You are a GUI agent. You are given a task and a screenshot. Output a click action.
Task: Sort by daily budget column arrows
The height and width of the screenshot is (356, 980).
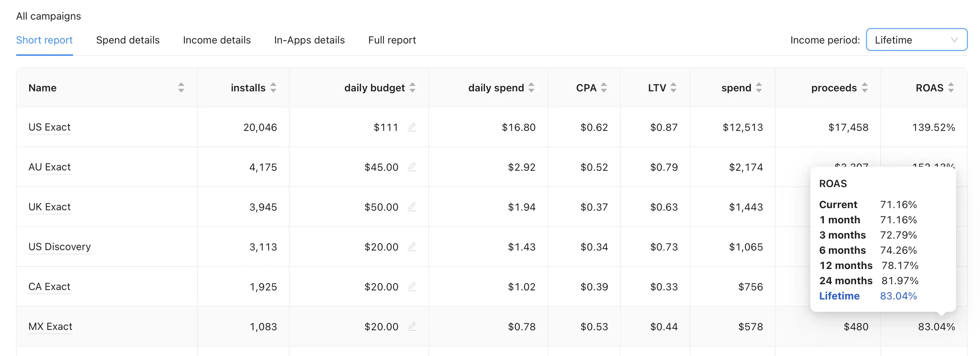412,88
